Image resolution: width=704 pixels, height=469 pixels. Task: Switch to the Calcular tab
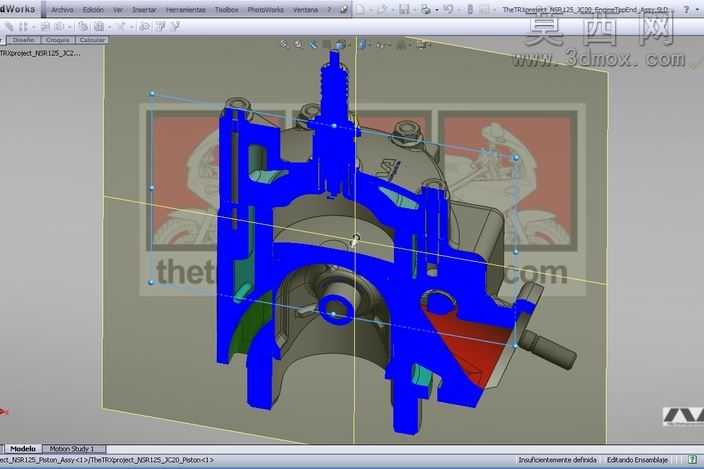[92, 40]
